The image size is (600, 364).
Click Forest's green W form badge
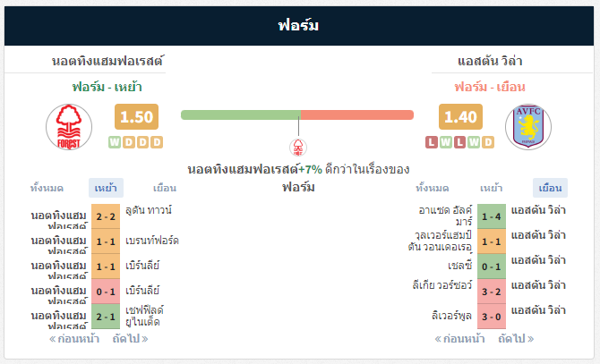pyautogui.click(x=115, y=142)
